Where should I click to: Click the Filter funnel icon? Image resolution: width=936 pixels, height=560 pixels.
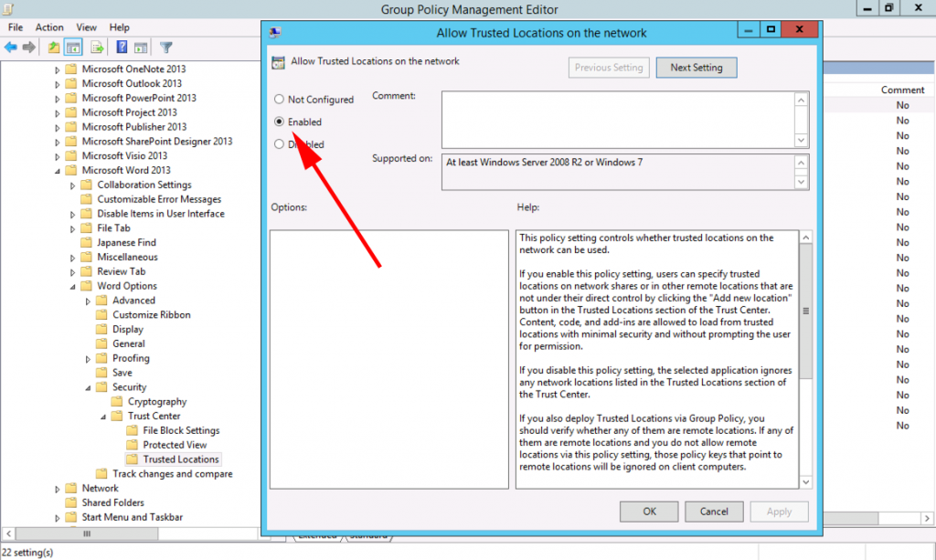(x=166, y=48)
